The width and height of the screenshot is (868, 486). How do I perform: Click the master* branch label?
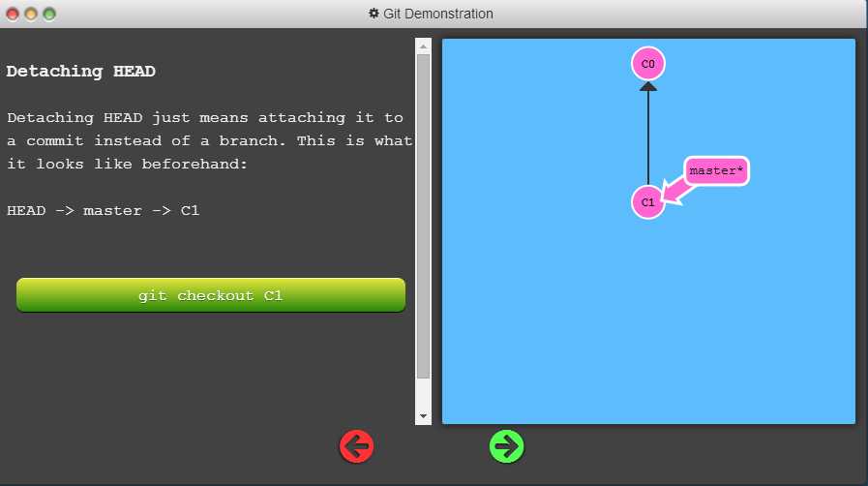pos(716,171)
